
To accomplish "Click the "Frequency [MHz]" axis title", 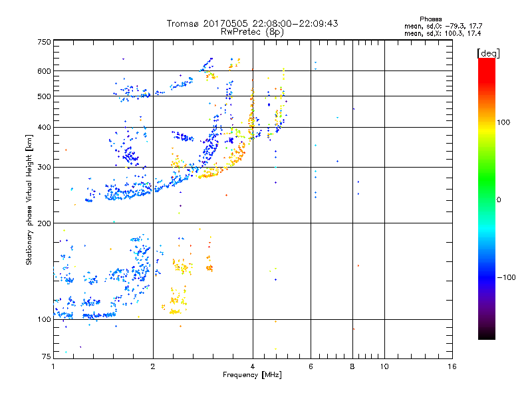I will 252,375.
